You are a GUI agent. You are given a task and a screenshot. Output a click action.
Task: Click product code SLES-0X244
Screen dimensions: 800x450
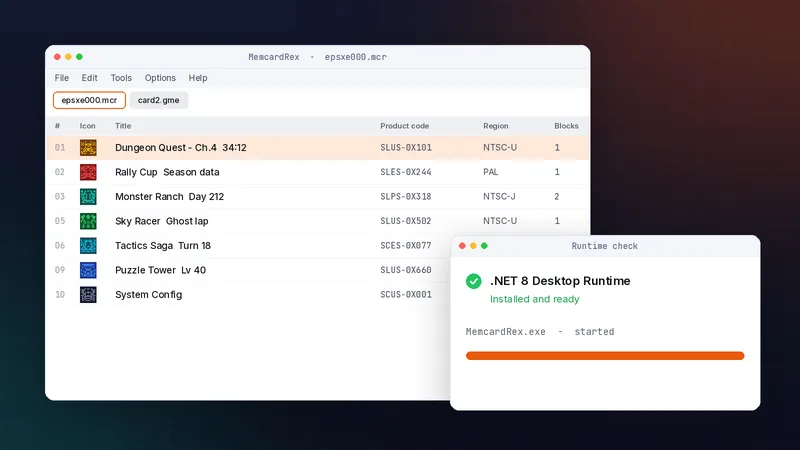(406, 172)
